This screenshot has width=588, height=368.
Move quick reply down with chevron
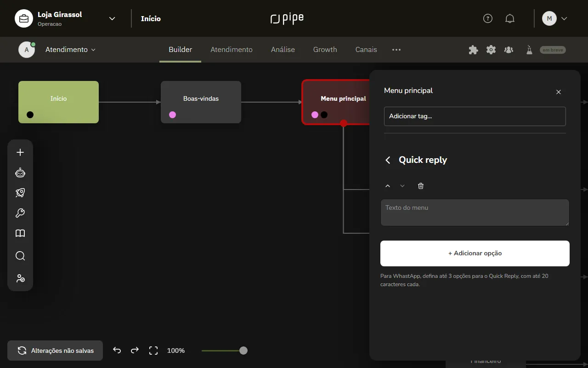[x=402, y=186]
